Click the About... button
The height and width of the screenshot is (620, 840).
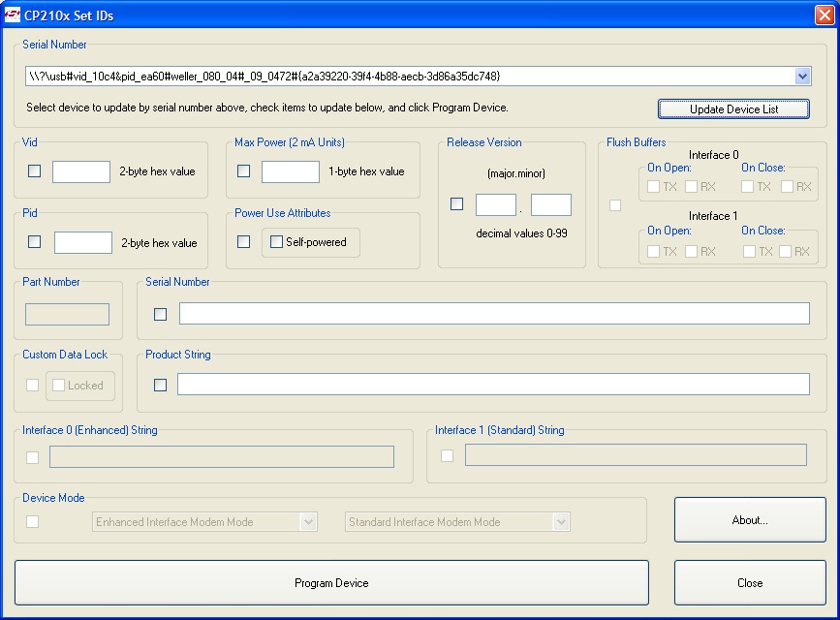tap(750, 520)
